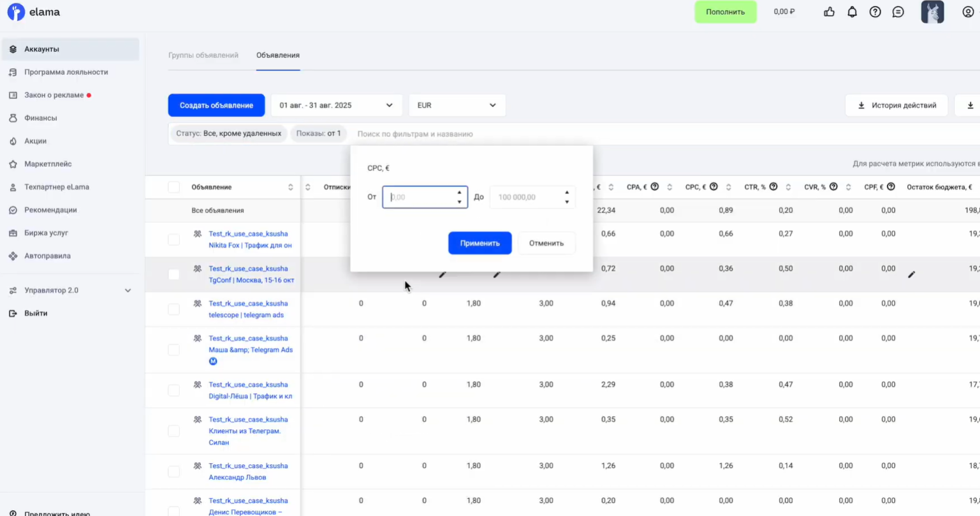Select the telescope telegram ads row checkbox
Viewport: 980px width, 516px height.
click(173, 309)
